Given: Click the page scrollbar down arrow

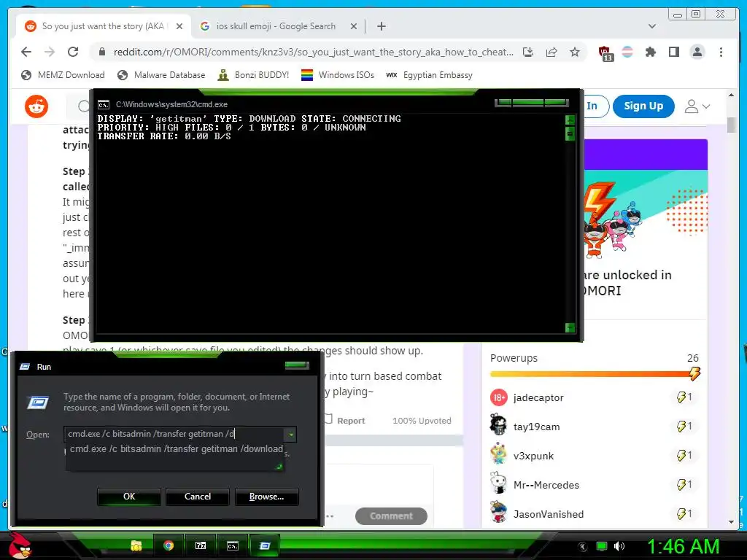Looking at the screenshot, I should [731, 522].
